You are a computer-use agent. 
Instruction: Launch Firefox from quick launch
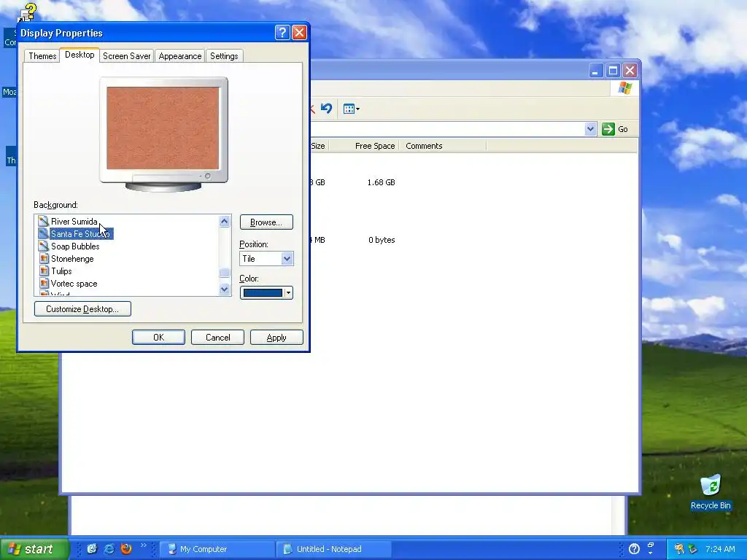pyautogui.click(x=126, y=549)
